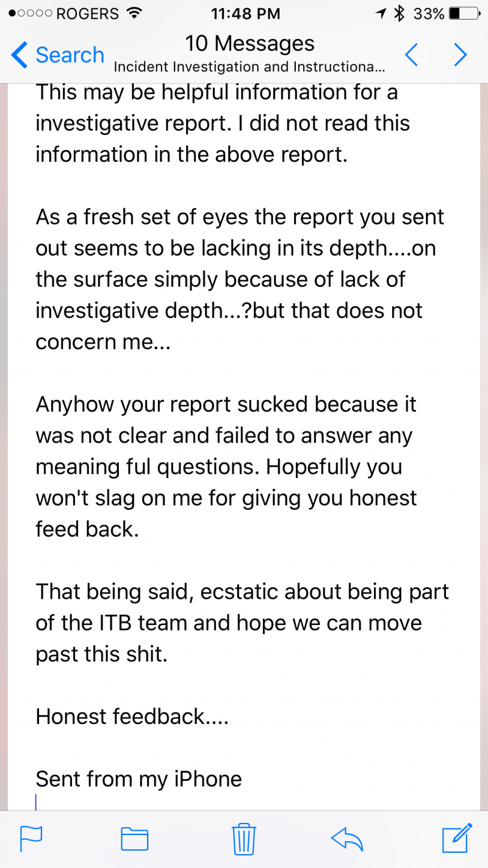
Task: Tap the Incident Investigation subject line
Action: (x=250, y=67)
